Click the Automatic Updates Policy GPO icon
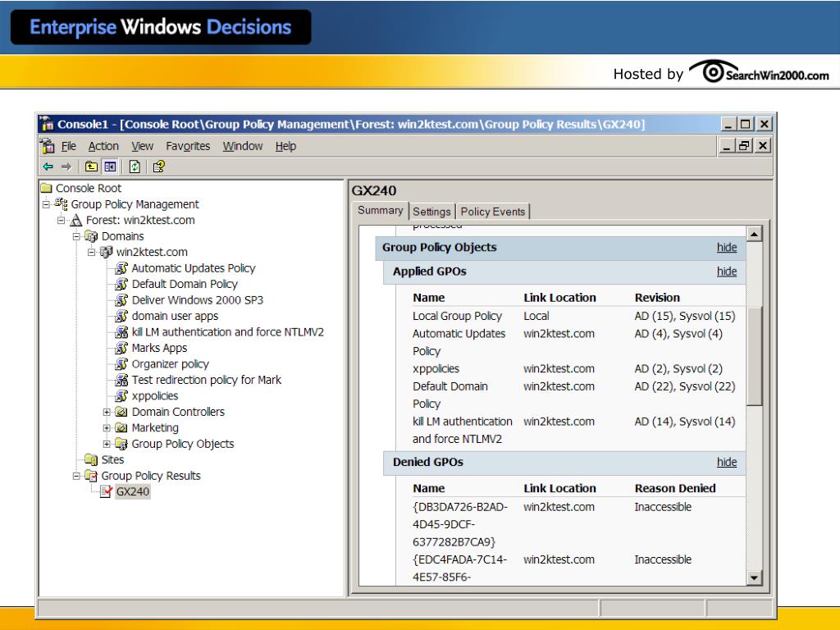840x630 pixels. coord(121,268)
